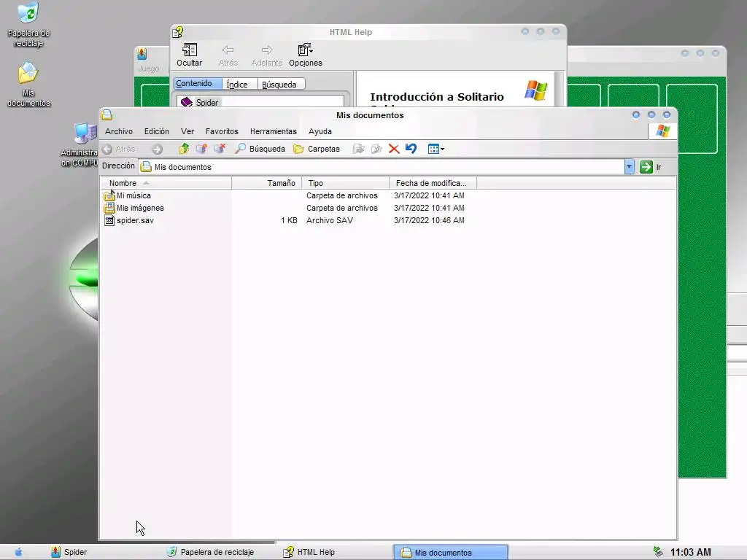Click the Copy To toolbar icon
The image size is (747, 560).
[376, 149]
